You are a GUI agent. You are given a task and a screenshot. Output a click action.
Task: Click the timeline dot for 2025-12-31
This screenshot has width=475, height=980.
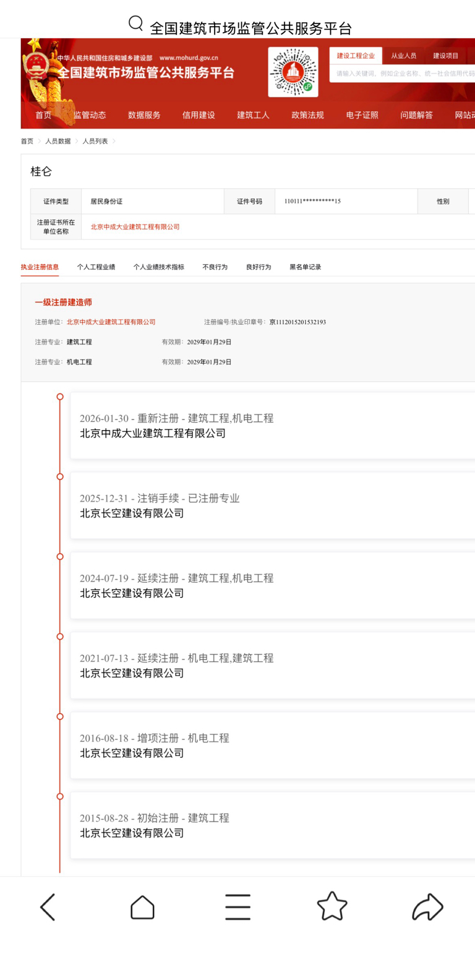(x=60, y=476)
